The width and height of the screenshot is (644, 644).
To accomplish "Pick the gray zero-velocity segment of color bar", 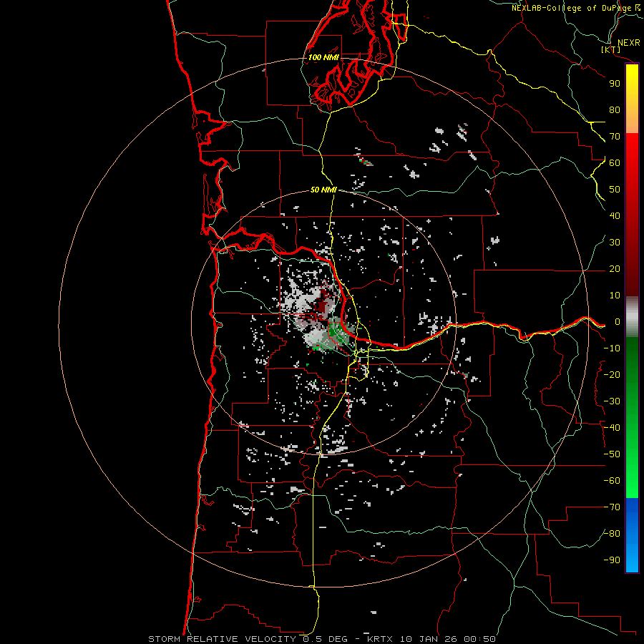I will pyautogui.click(x=632, y=317).
